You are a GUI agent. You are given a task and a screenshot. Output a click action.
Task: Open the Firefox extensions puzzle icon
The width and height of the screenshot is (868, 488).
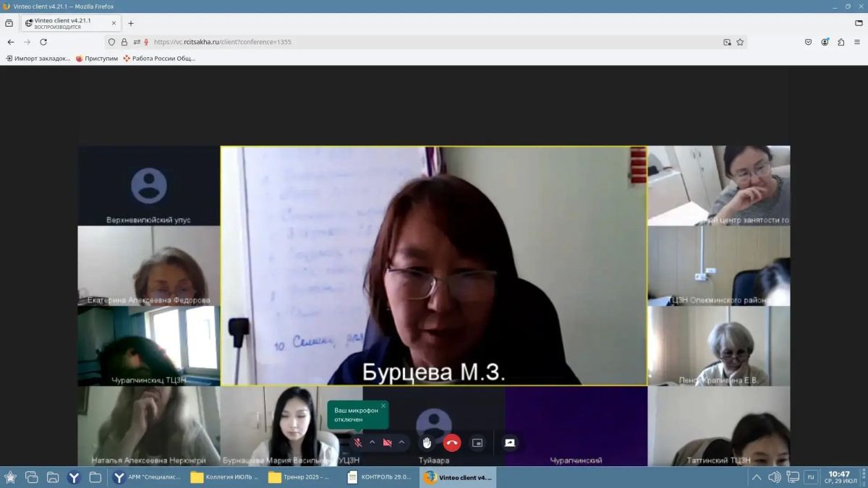(x=841, y=42)
